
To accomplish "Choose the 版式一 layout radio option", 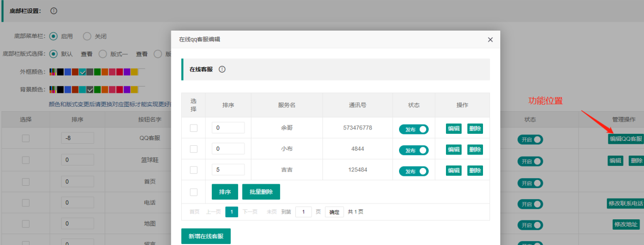I will pyautogui.click(x=103, y=54).
